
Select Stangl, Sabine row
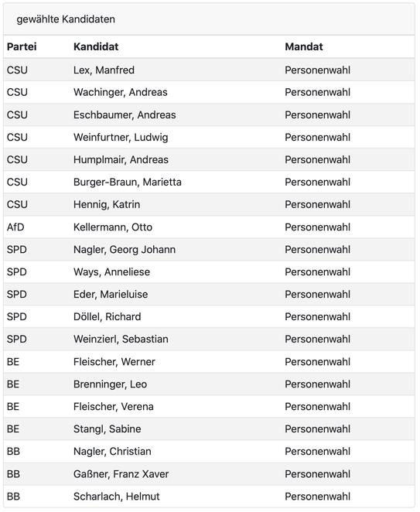[209, 428]
